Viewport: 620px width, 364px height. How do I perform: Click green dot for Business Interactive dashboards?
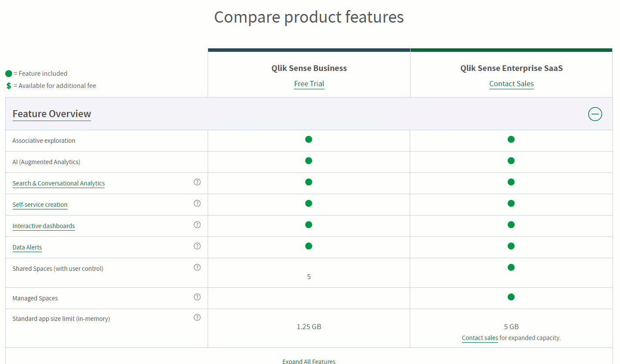click(x=309, y=225)
